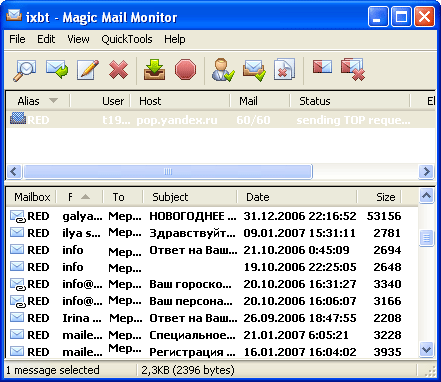Click message list scrollbar up arrow
Screen dimensions: 441x382
tap(427, 196)
